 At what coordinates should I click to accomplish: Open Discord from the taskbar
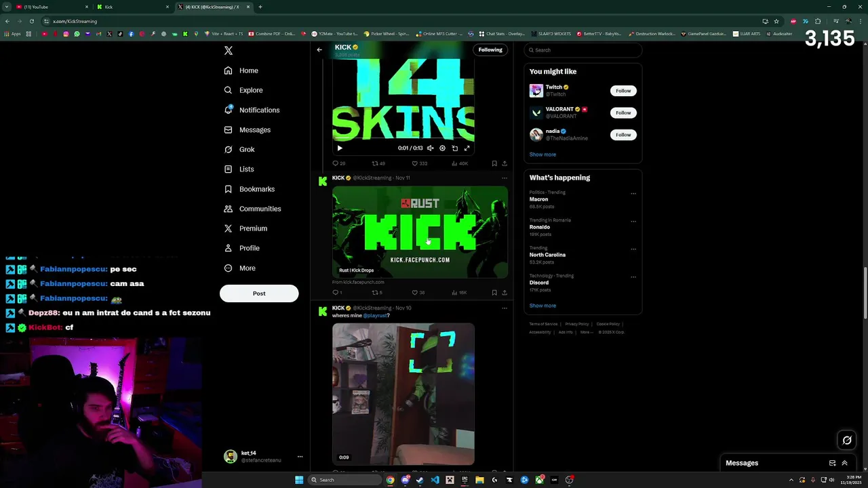click(405, 480)
